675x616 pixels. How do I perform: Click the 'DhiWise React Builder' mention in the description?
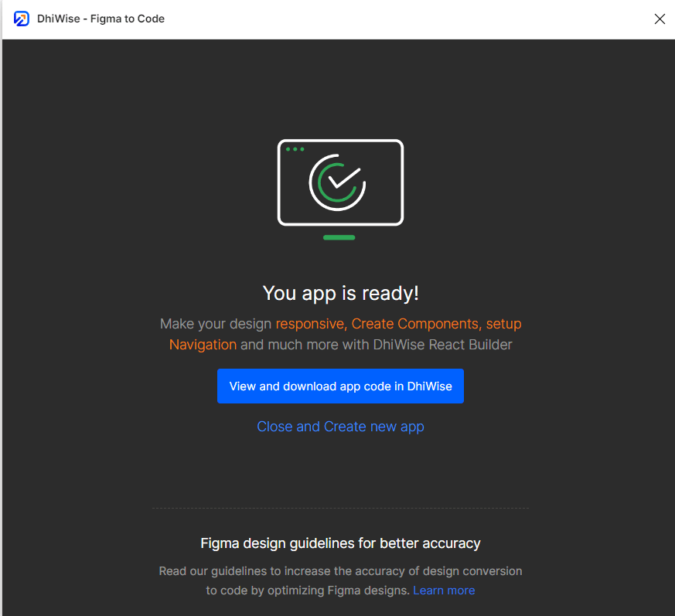tap(442, 344)
